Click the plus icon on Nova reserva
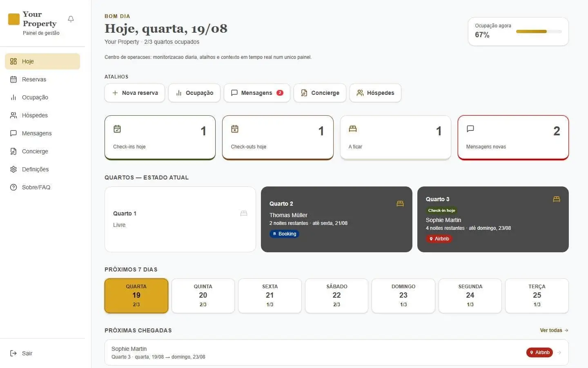Screen dimensions: 588x368 point(115,93)
